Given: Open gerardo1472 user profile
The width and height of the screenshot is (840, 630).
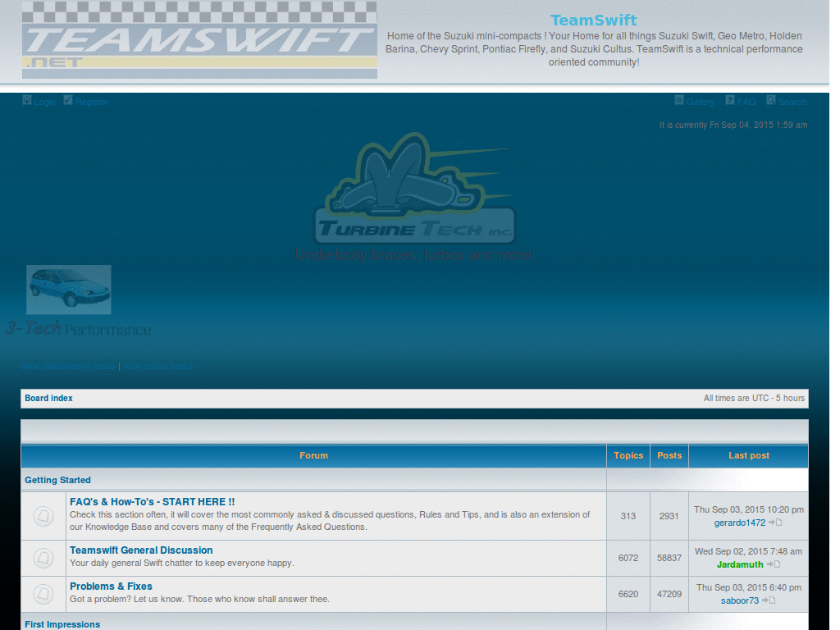Looking at the screenshot, I should pos(740,523).
